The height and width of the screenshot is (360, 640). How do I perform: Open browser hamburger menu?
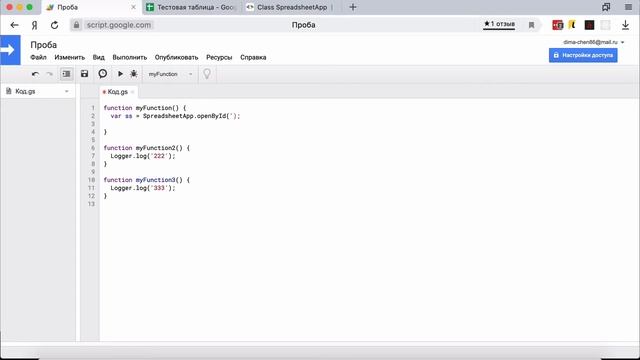(628, 7)
